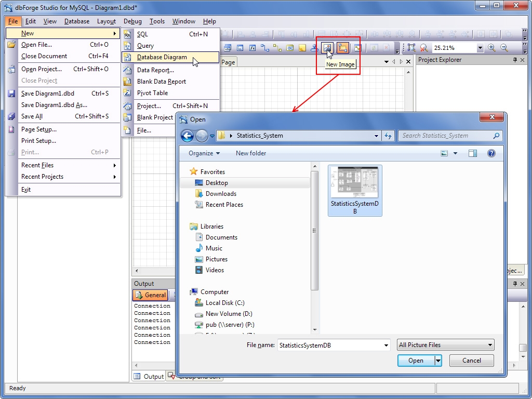Click the navigation pane vertical scrollbar
This screenshot has height=399, width=532.
[x=314, y=231]
